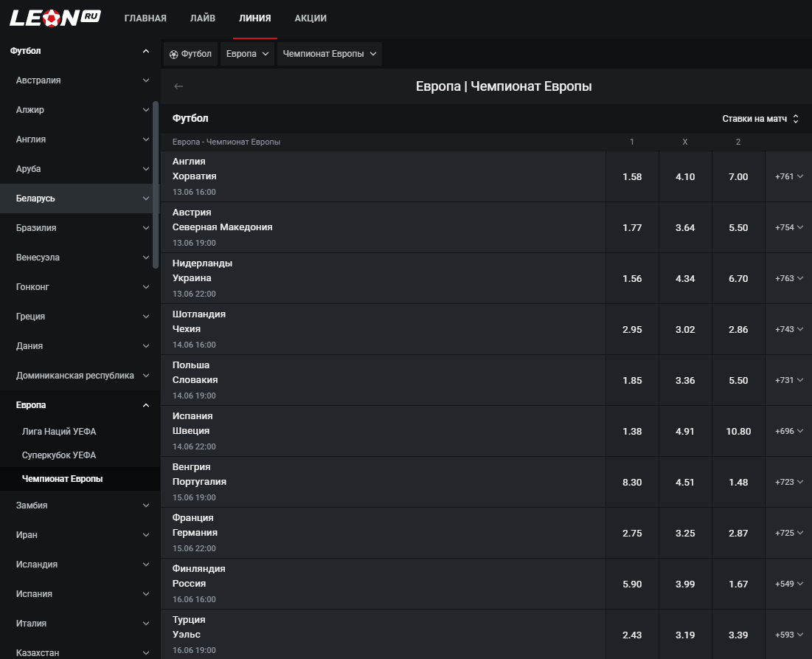Click the Футбол breadcrumb button
The height and width of the screenshot is (659, 812).
190,54
